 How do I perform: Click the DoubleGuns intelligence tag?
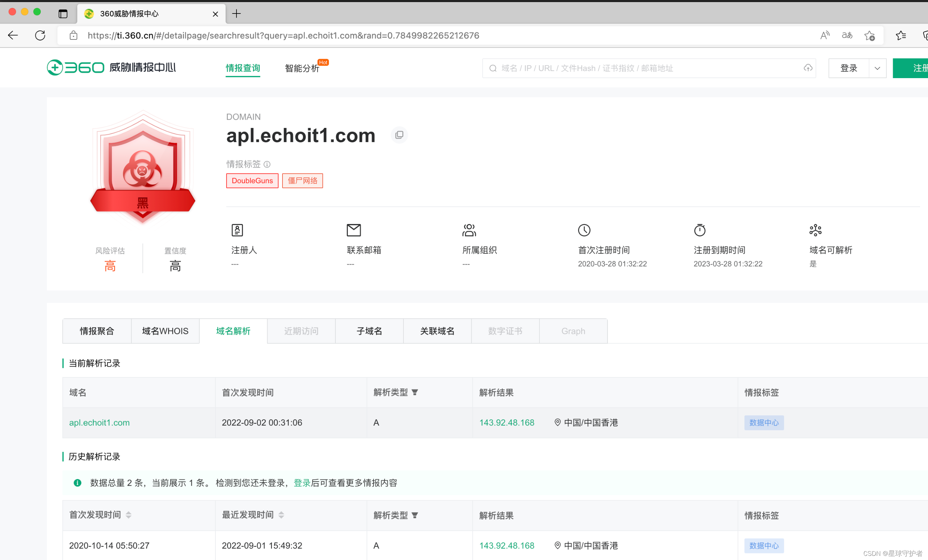252,181
